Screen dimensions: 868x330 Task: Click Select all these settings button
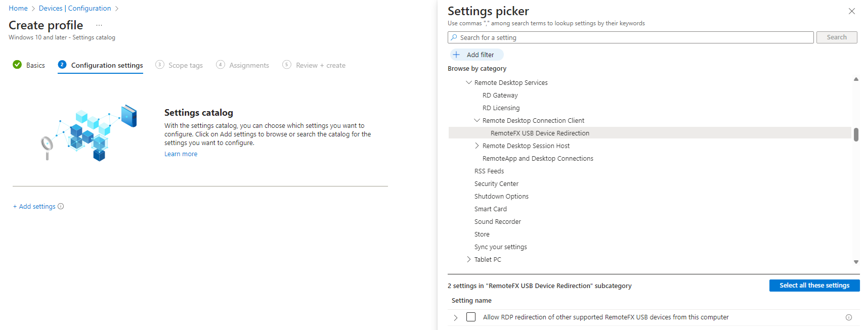(814, 286)
